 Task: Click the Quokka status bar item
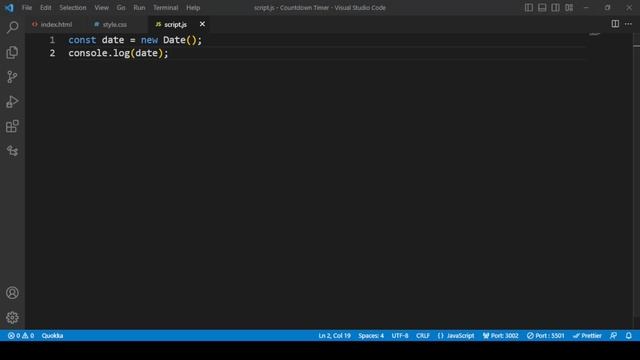pyautogui.click(x=52, y=336)
